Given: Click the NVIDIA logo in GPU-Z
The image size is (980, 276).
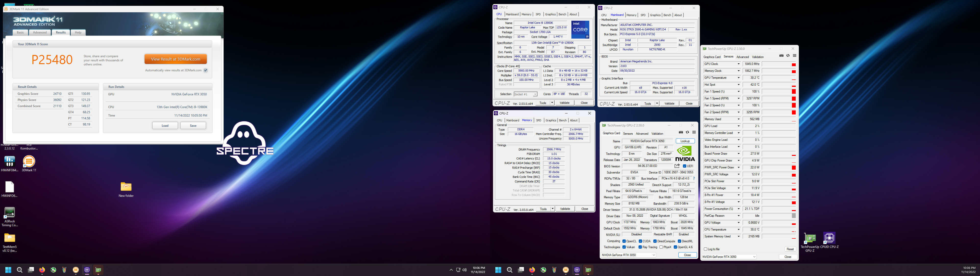Looking at the screenshot, I should click(x=685, y=154).
